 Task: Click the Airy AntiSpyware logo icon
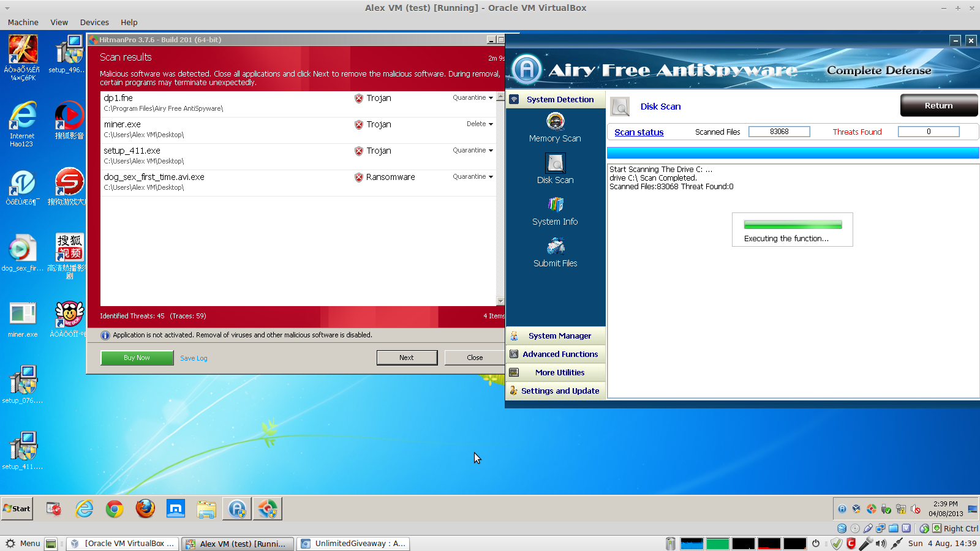click(527, 69)
